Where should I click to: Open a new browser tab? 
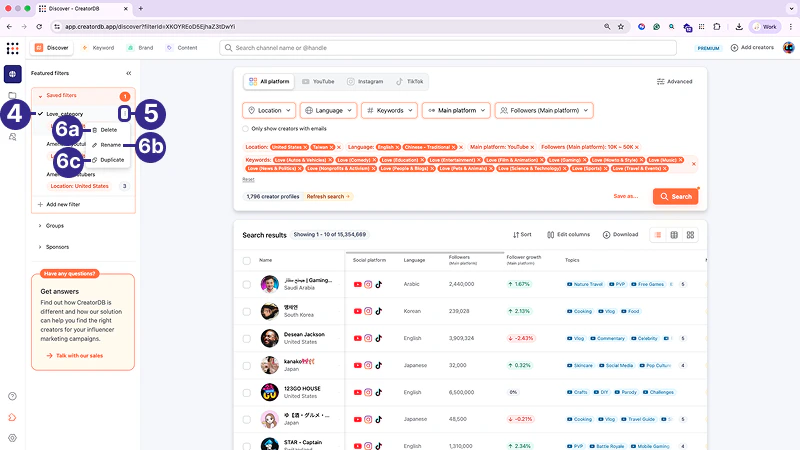point(140,9)
